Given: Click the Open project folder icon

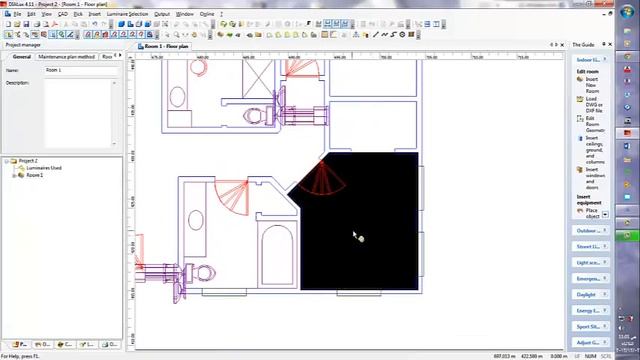Looking at the screenshot, I should [17, 24].
